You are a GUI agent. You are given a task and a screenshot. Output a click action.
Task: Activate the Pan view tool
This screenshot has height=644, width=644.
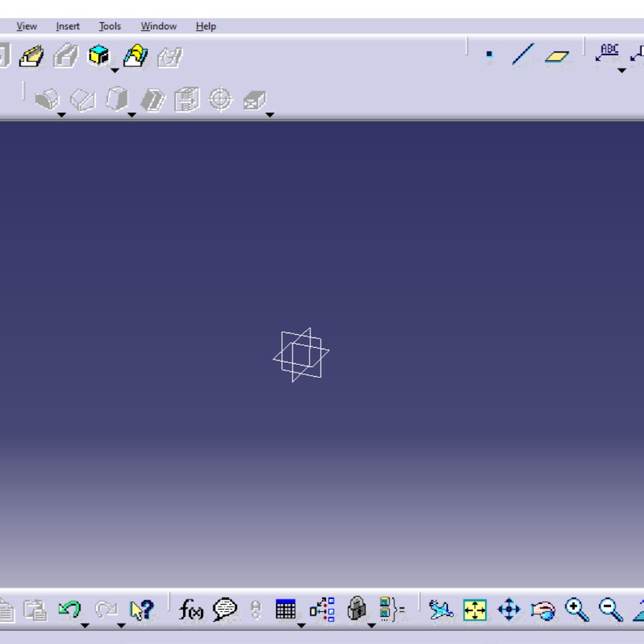[x=509, y=610]
